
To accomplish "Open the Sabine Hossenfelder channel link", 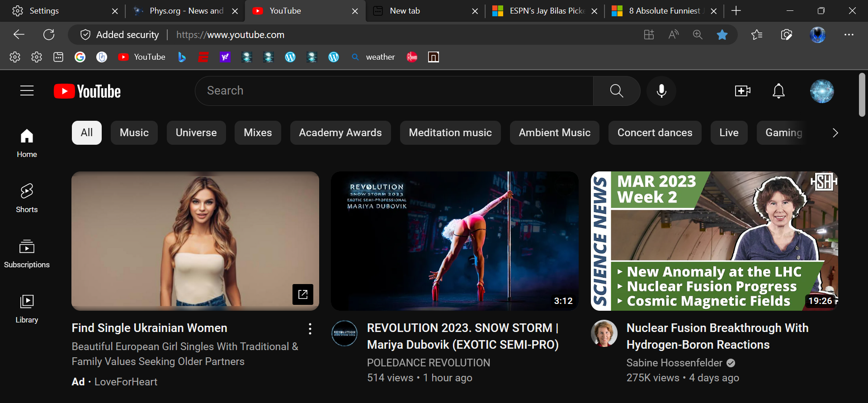I will coord(674,363).
